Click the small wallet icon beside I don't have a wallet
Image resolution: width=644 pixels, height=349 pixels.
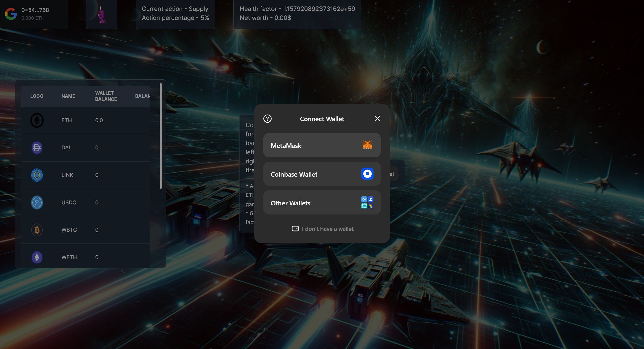[295, 229]
